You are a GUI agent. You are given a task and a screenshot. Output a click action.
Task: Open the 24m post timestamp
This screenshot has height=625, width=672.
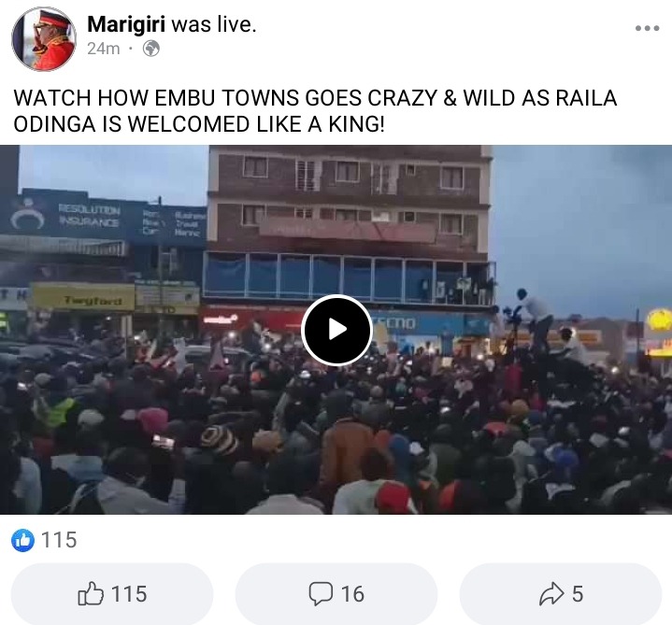pos(104,49)
